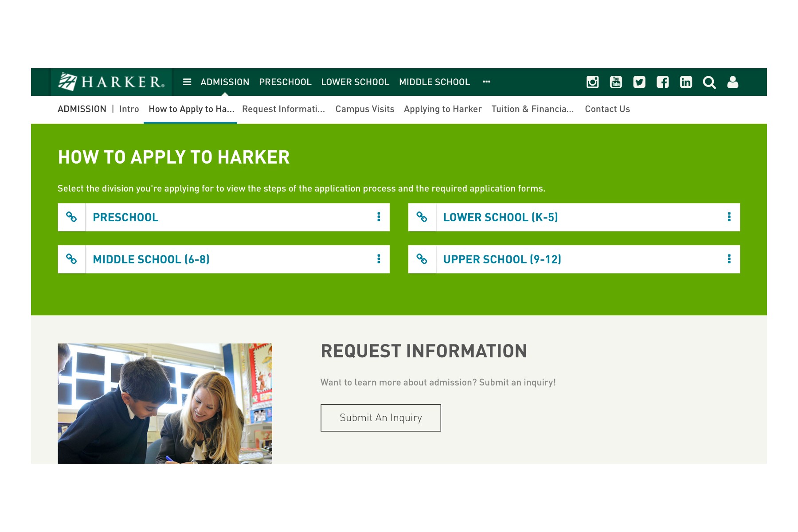This screenshot has width=798, height=532.
Task: Switch to Campus Visits tab
Action: coord(365,109)
